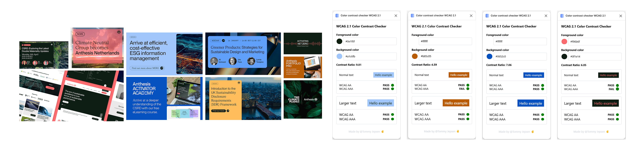The height and width of the screenshot is (150, 644).
Task: Open the blue #0652c0 background swatch
Action: pos(490,57)
